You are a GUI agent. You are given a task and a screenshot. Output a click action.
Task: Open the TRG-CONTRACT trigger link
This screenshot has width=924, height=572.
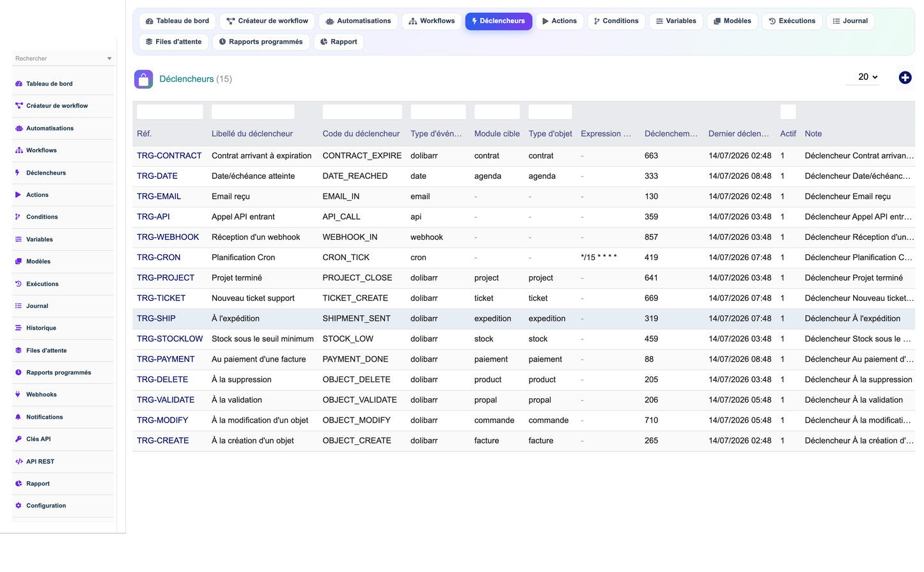169,156
